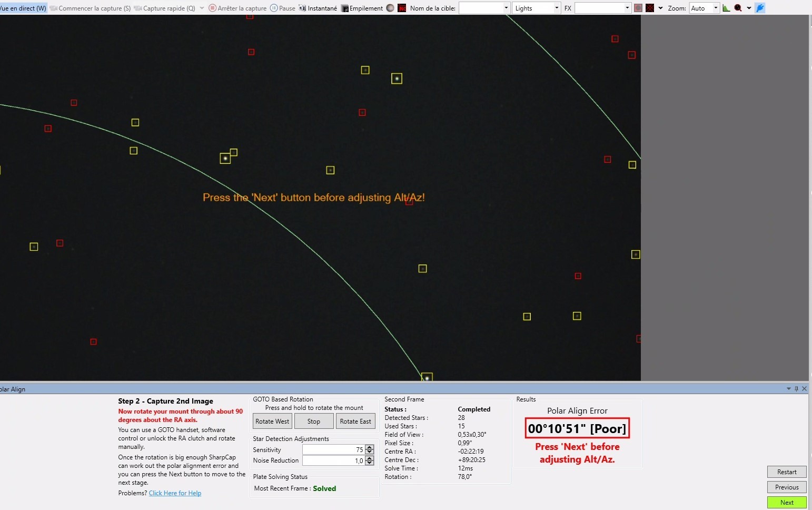Click the Step 2 - Capture 2nd Image heading
Screen dimensions: 812x510
tap(165, 401)
